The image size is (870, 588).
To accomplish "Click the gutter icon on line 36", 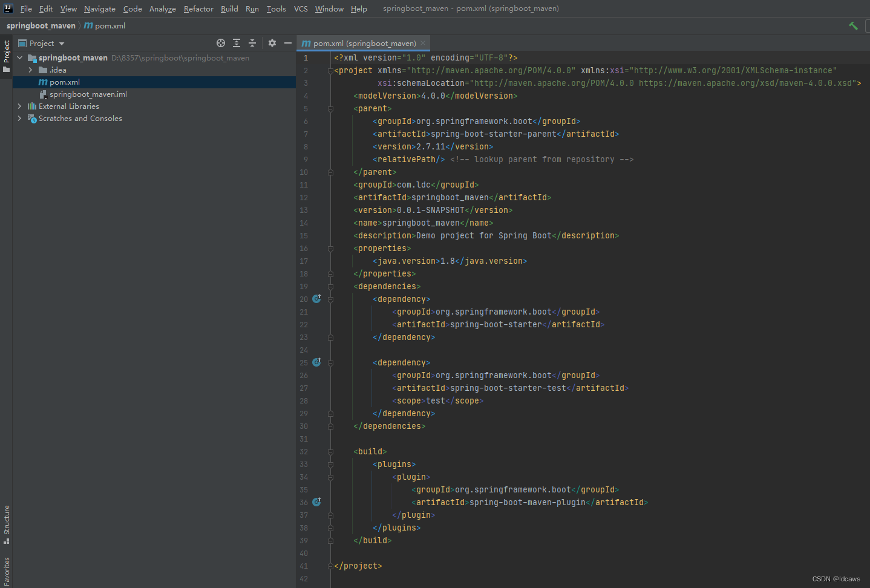I will (x=316, y=502).
